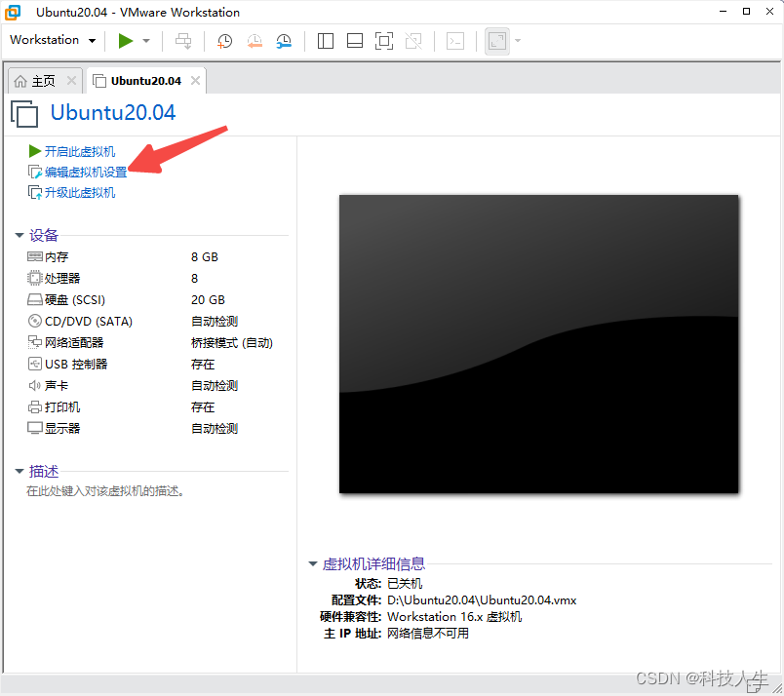This screenshot has width=784, height=696.
Task: Click the send Ctrl+Alt+Del toolbar icon
Action: pos(183,41)
